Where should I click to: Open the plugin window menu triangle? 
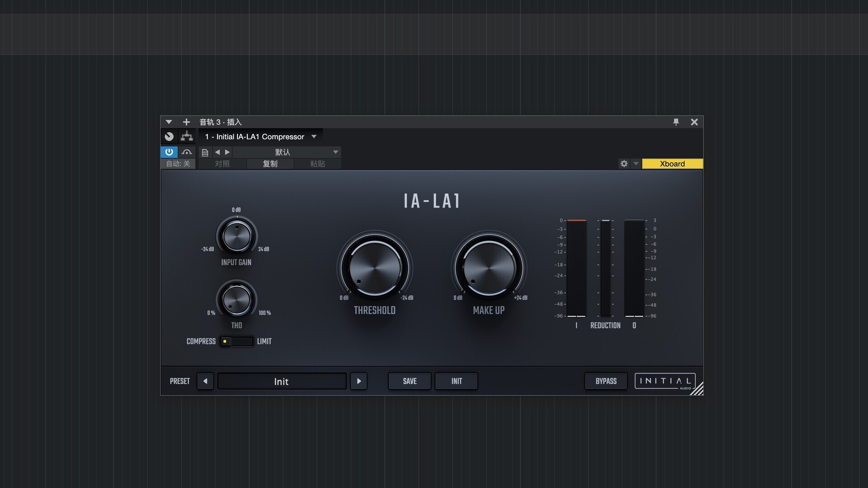[x=169, y=122]
